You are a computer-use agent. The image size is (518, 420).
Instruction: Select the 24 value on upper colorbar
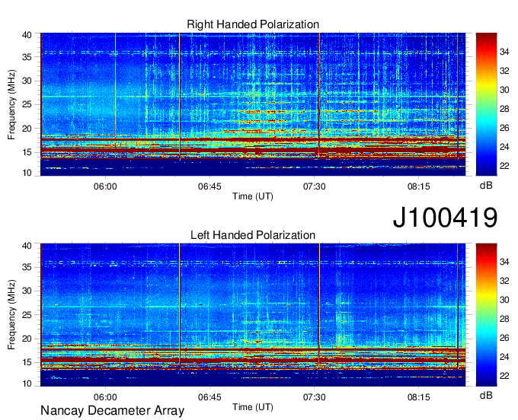point(504,147)
